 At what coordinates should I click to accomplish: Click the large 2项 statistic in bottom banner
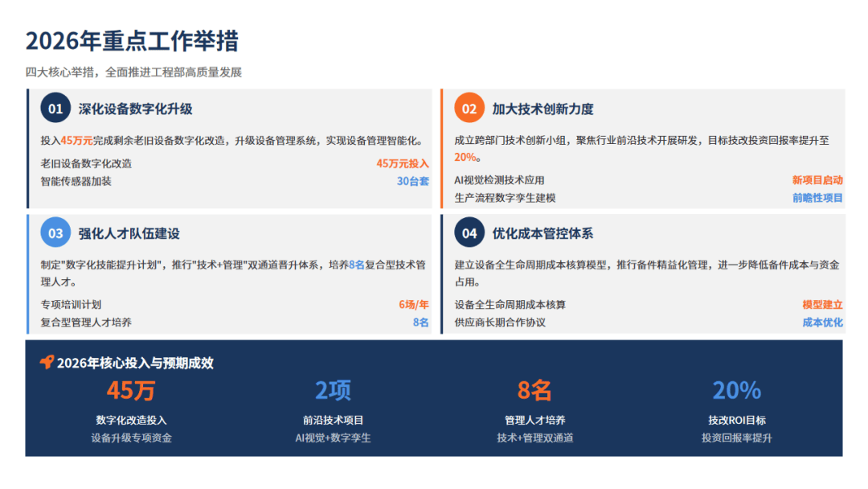pyautogui.click(x=333, y=391)
